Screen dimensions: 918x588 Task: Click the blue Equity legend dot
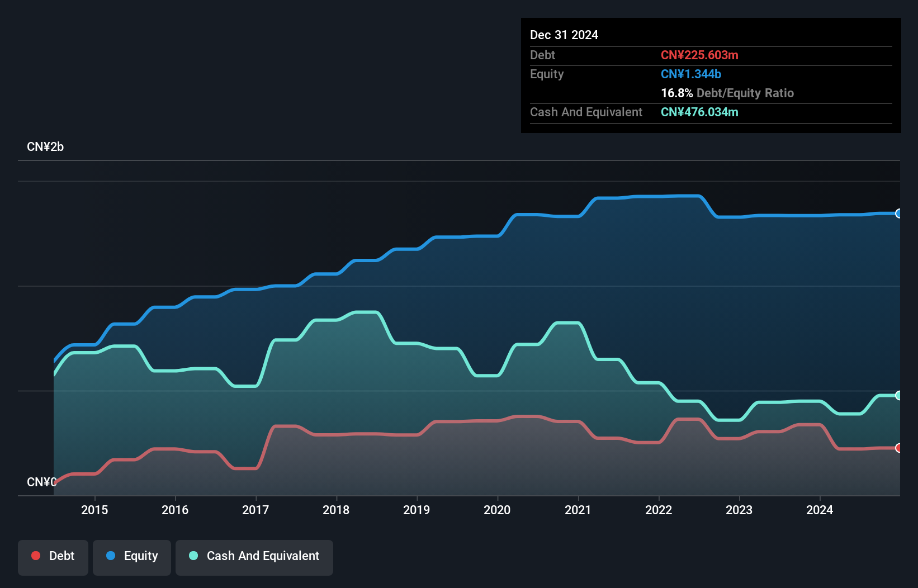[x=111, y=556]
